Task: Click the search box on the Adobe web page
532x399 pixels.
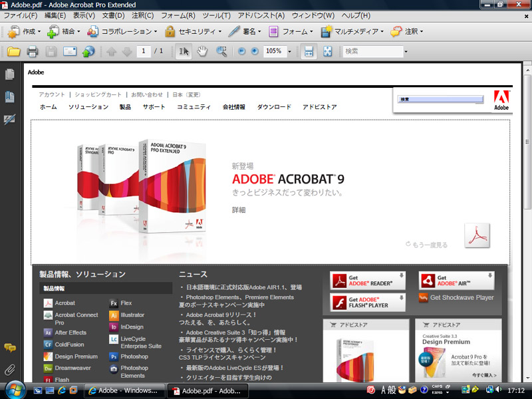Action: pos(440,99)
